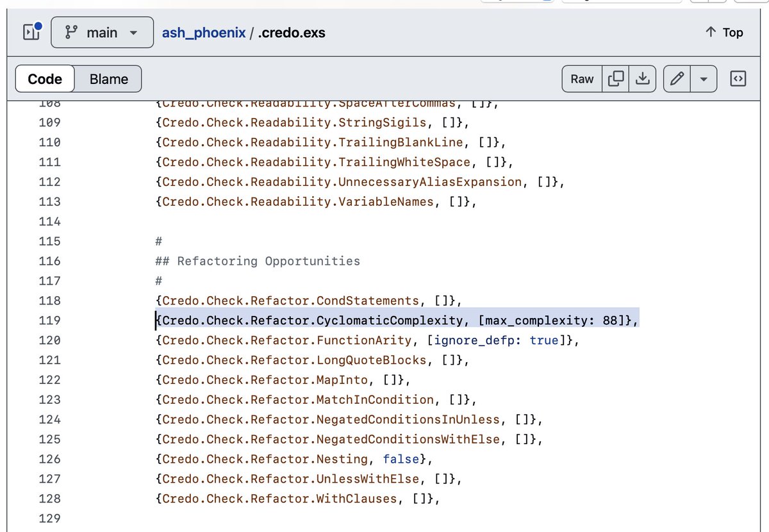Click the MapInto check line

pyautogui.click(x=283, y=379)
